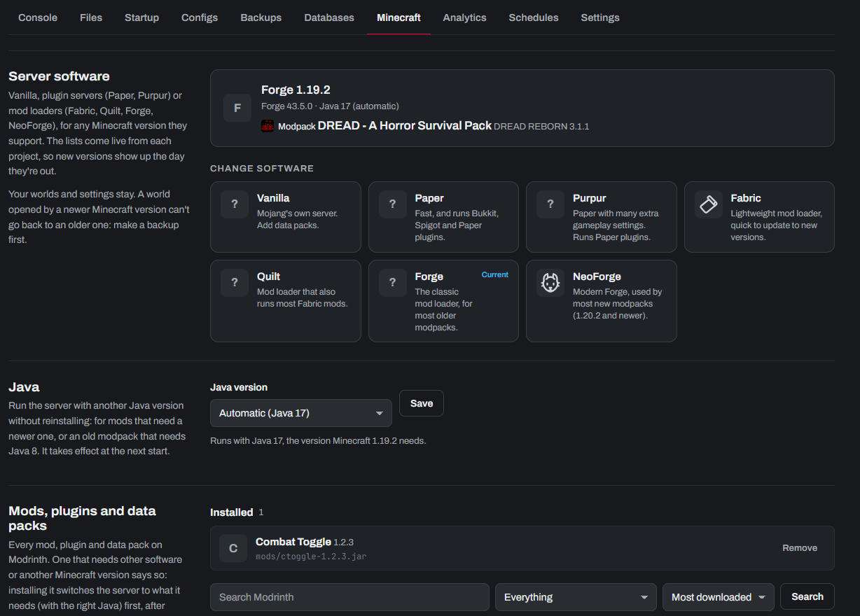Save the Java version setting

[422, 403]
